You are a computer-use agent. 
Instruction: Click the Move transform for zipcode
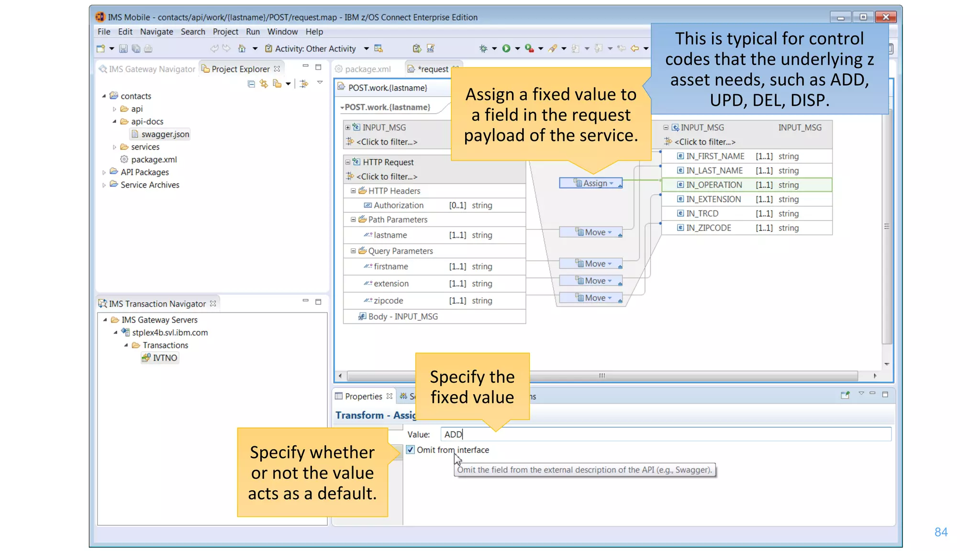(591, 298)
